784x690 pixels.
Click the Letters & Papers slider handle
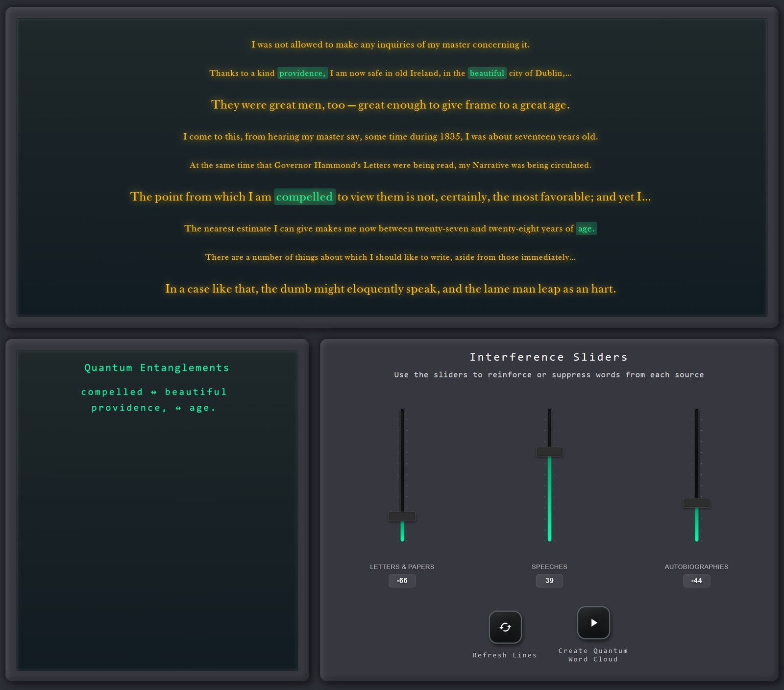click(402, 516)
